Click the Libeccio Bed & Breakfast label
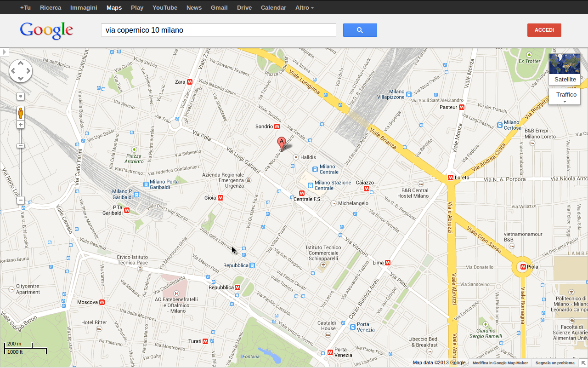588x368 pixels. pos(423,342)
